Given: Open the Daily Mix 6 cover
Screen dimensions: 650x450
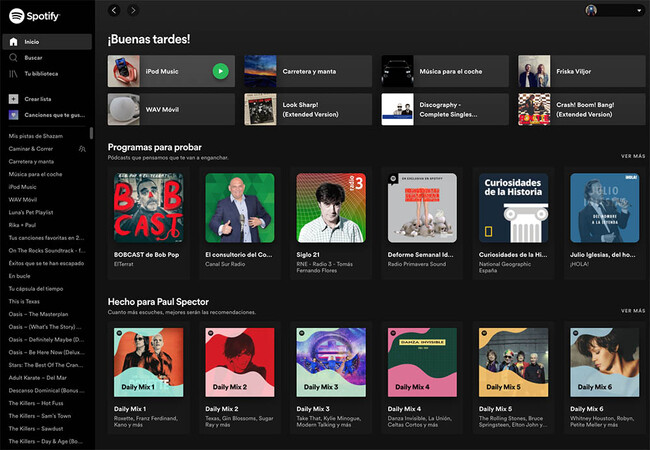Looking at the screenshot, I should 604,363.
